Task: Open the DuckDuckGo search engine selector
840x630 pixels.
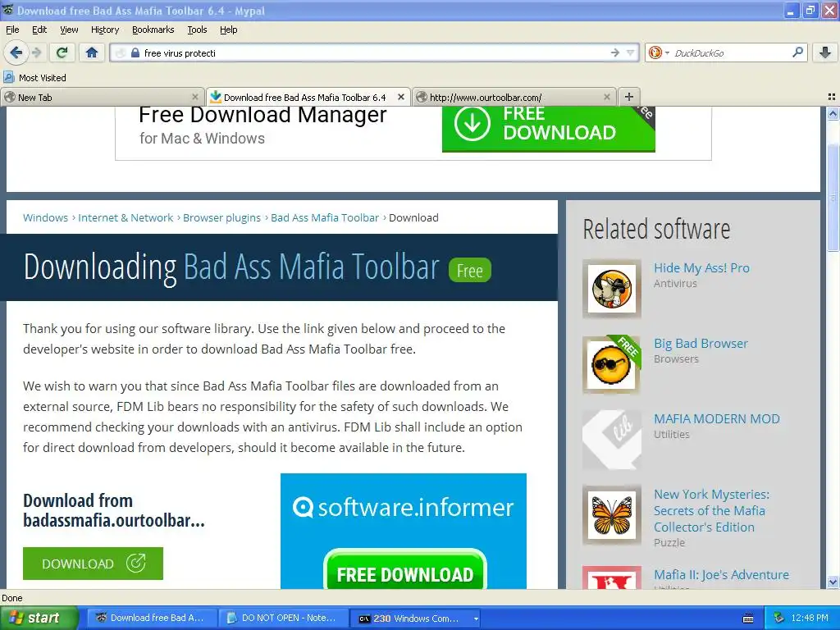Action: pos(659,52)
